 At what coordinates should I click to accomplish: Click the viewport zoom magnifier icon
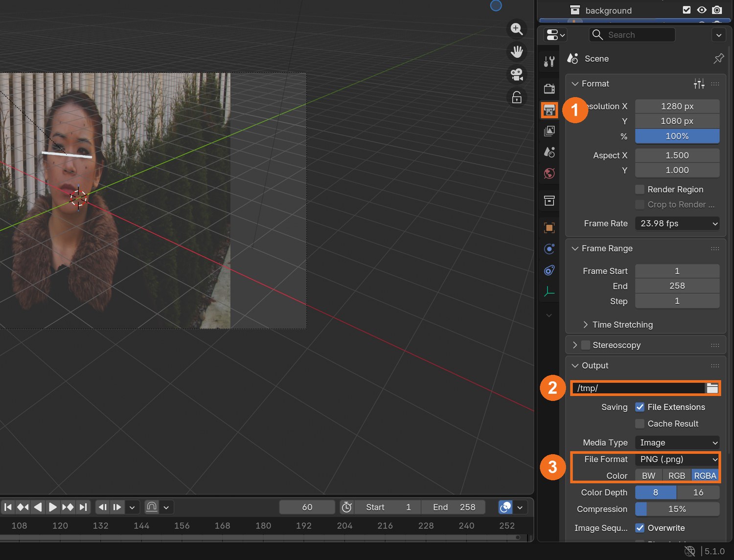point(517,29)
